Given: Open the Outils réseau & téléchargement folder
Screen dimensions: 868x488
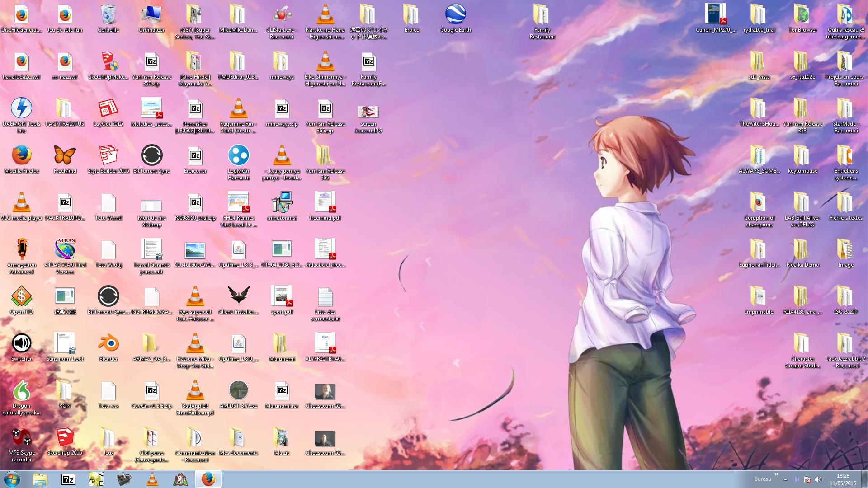Looking at the screenshot, I should click(x=846, y=21).
